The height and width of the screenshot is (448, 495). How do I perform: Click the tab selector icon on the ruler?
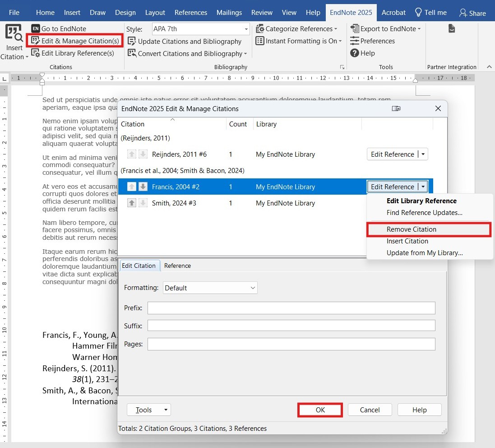click(x=4, y=78)
